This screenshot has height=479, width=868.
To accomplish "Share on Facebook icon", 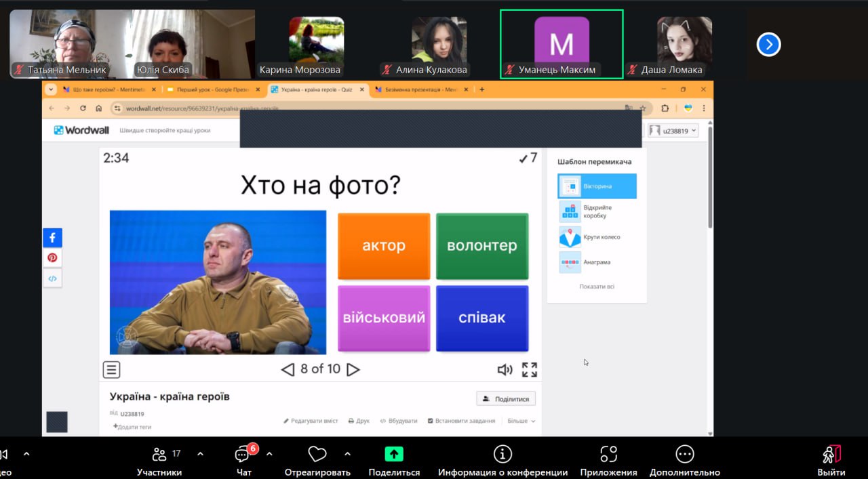I will click(52, 238).
